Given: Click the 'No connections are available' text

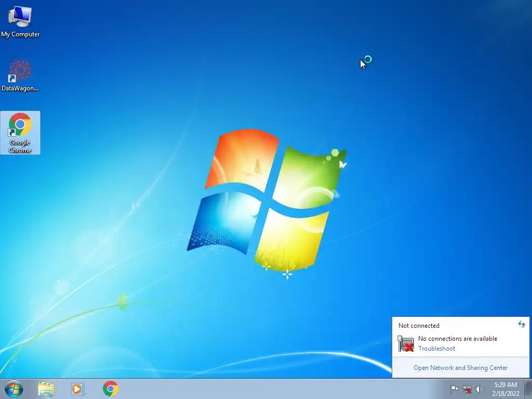Looking at the screenshot, I should pyautogui.click(x=458, y=339).
